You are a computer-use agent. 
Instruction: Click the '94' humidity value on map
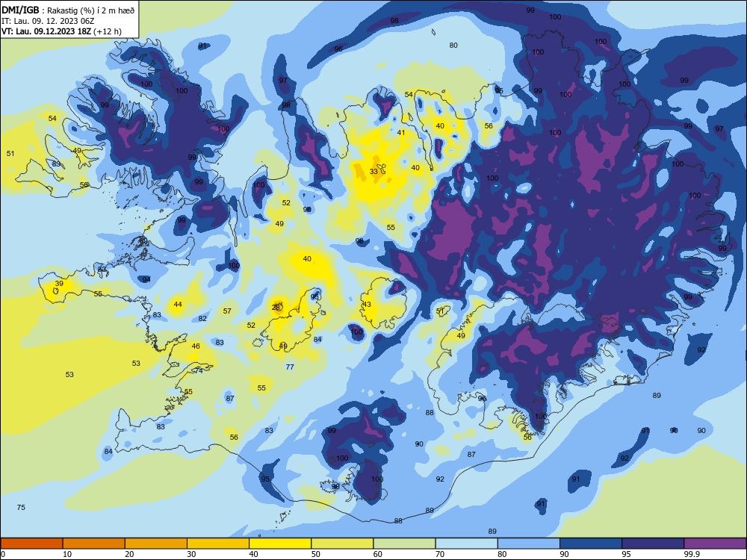coord(146,279)
